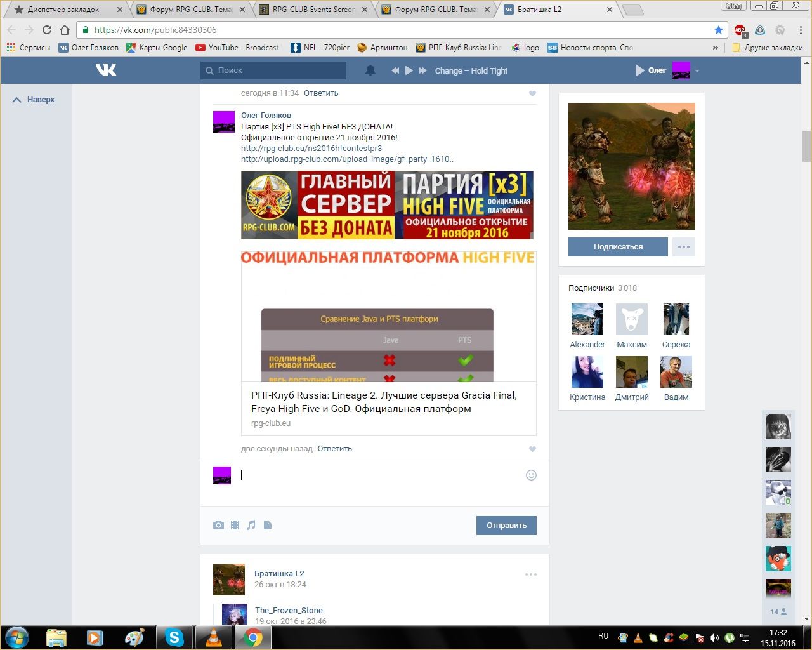Screen dimensions: 812x650
Task: Open the Карты Google bookmark
Action: [157, 48]
